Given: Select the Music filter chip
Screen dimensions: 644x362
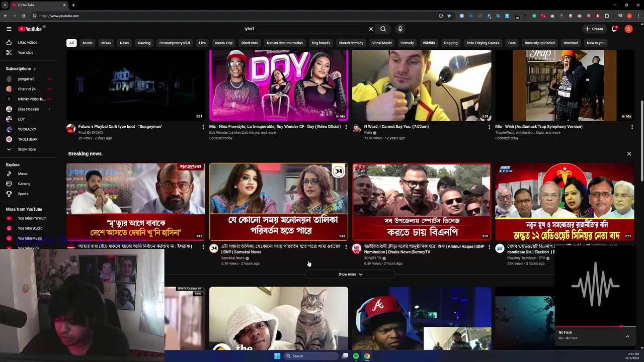Looking at the screenshot, I should tap(88, 43).
